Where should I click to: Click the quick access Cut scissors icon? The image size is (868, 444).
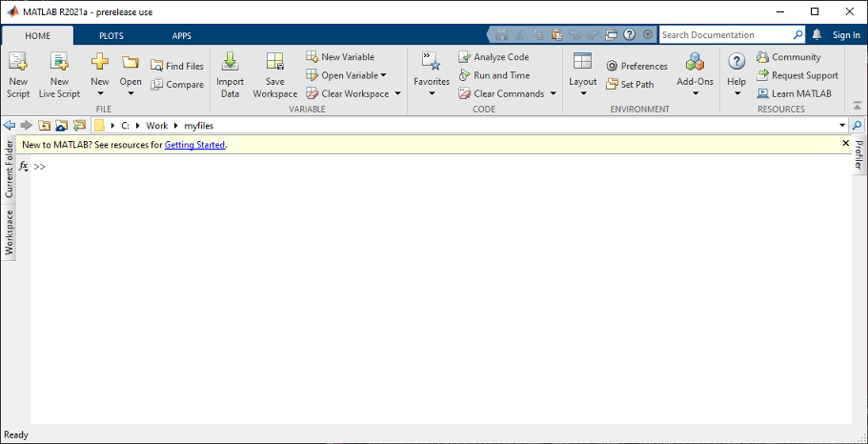pos(520,35)
